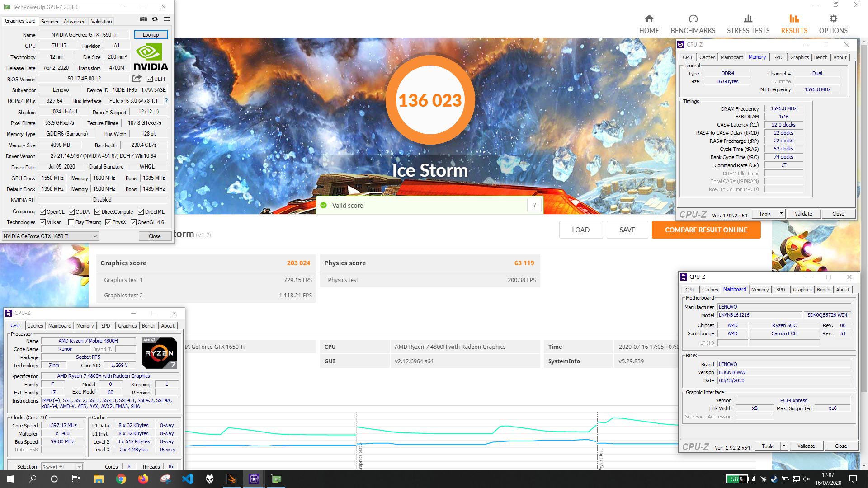Switch to 3DMark on the taskbar
Screen dimensions: 868x488
pyautogui.click(x=231, y=479)
